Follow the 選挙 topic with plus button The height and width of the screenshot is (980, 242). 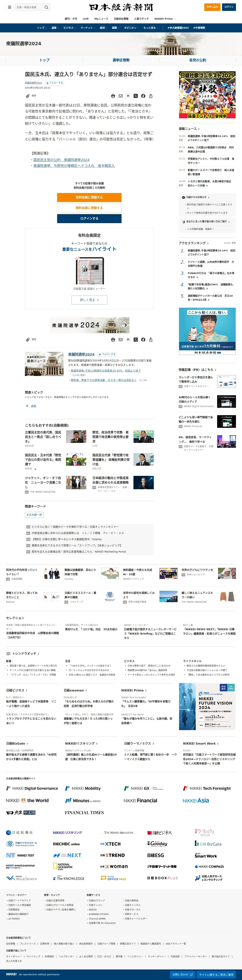click(27, 406)
